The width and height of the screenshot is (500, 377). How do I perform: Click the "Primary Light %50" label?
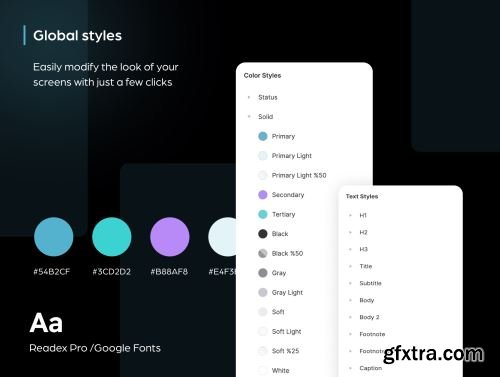[299, 175]
